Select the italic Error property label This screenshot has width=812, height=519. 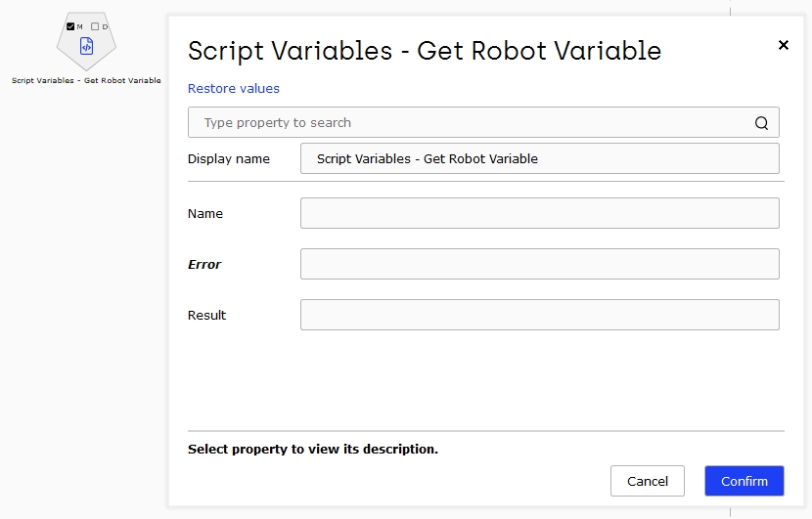point(204,265)
